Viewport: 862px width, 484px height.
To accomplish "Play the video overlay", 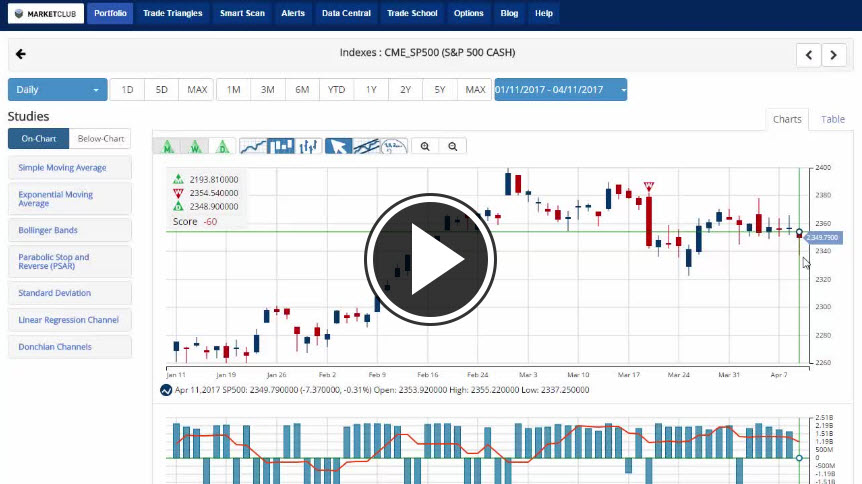I will (x=430, y=258).
